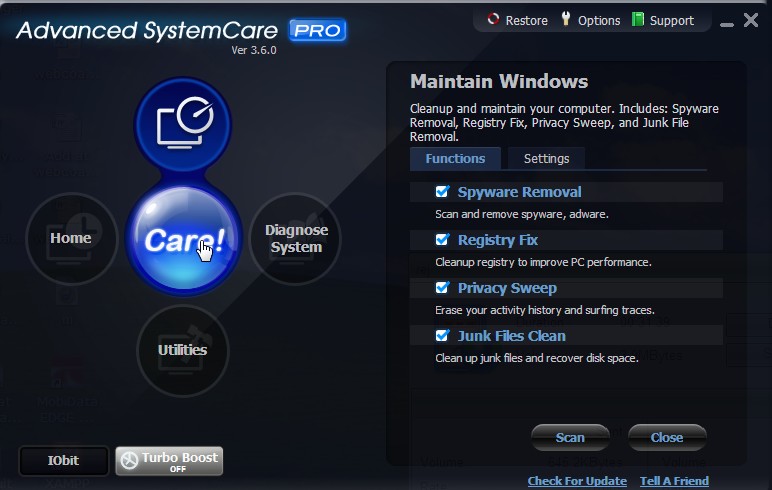
Task: Click the red Restore icon
Action: click(x=493, y=19)
